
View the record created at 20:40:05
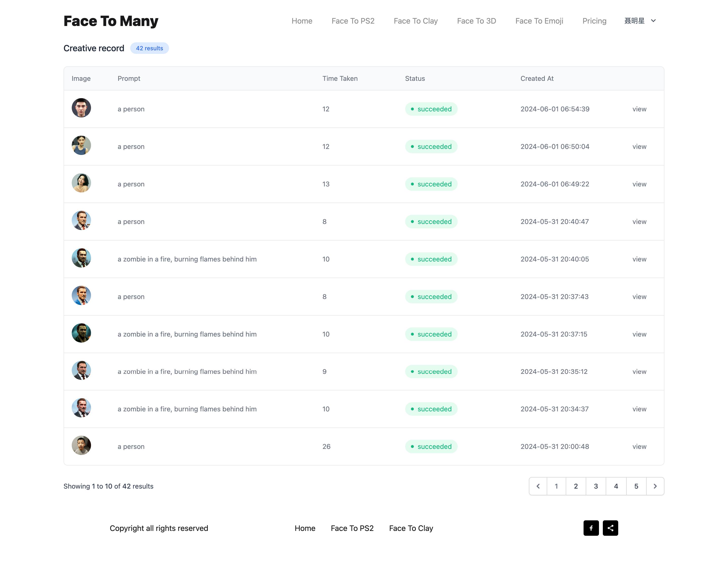coord(639,259)
